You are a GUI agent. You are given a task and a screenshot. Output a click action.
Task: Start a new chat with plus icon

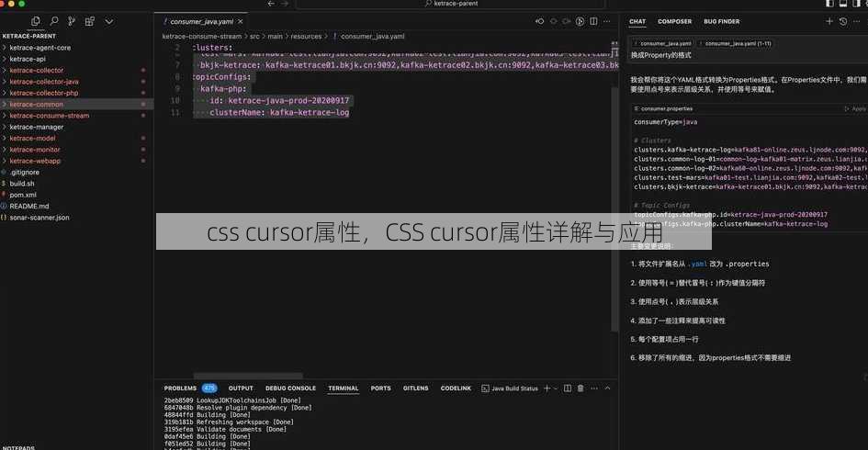(x=829, y=21)
